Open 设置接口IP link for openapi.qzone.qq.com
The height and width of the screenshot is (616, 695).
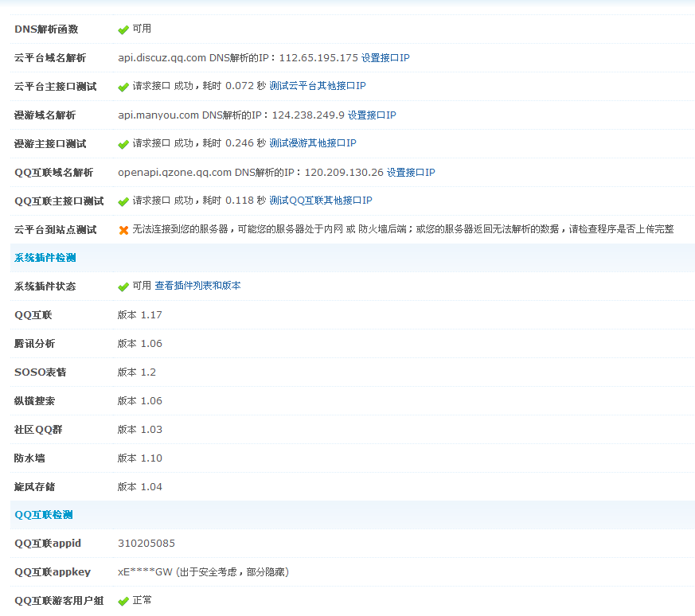click(411, 172)
